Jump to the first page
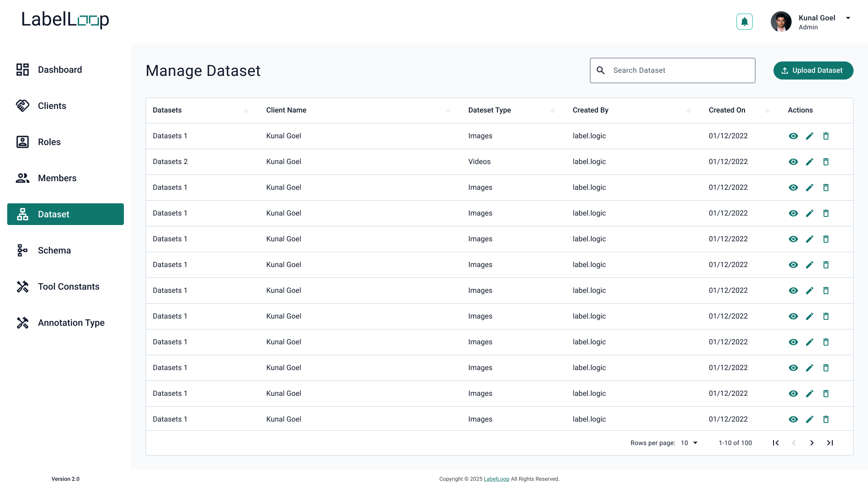 (776, 443)
